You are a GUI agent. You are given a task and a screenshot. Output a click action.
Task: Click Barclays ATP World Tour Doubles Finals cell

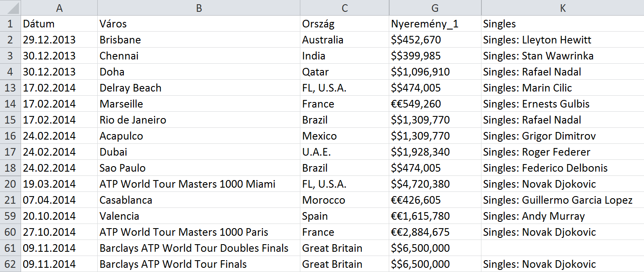pyautogui.click(x=198, y=248)
